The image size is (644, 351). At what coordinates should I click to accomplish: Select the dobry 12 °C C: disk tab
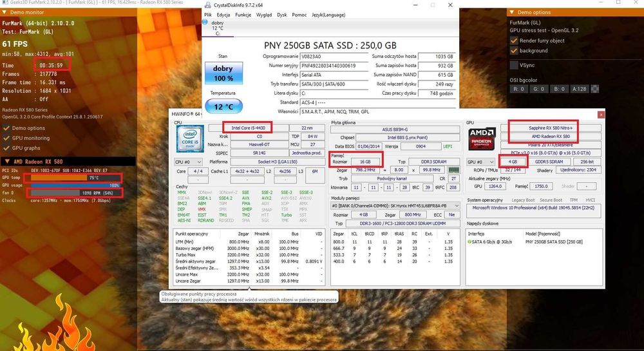click(218, 28)
